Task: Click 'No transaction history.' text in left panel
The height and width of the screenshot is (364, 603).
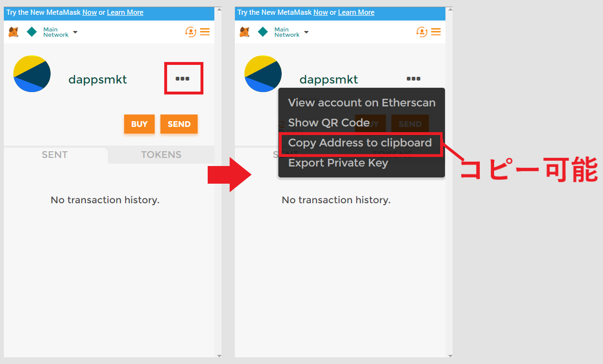Action: pos(105,200)
